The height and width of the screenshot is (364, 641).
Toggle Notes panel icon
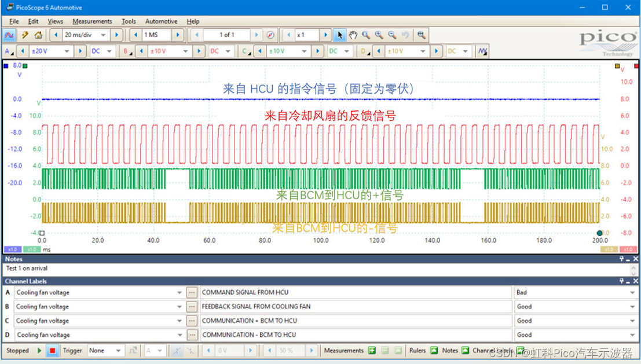[x=465, y=351]
